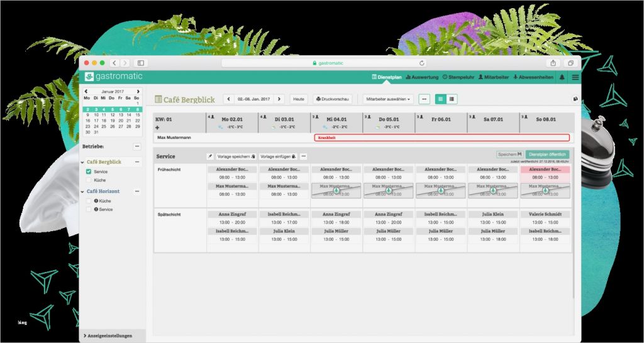
Task: Open the Stempeluhr tab
Action: (x=458, y=77)
